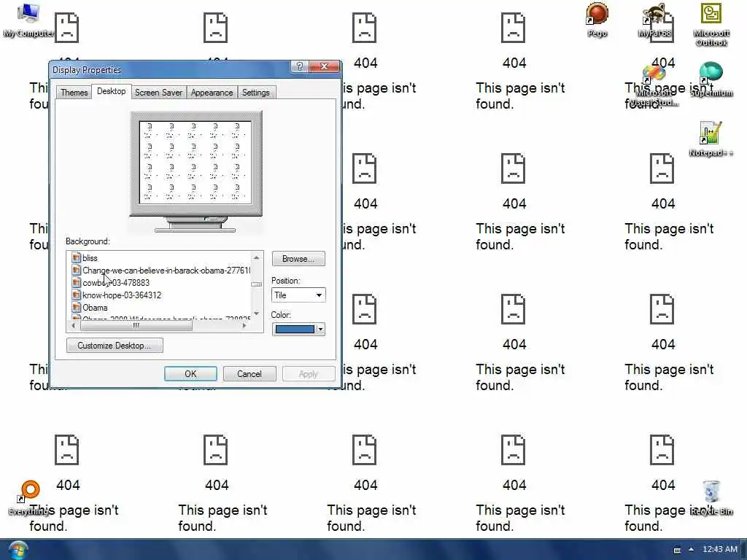Click the Browse... button

tap(298, 259)
